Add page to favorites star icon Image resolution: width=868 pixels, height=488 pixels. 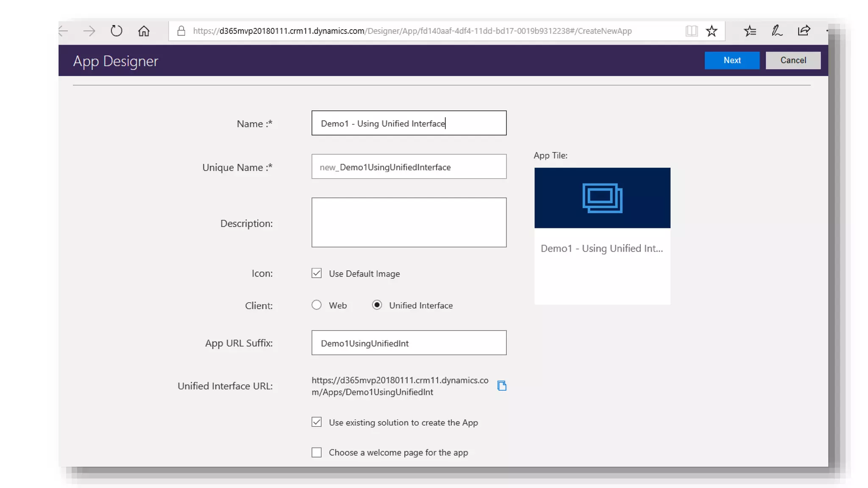click(x=712, y=31)
